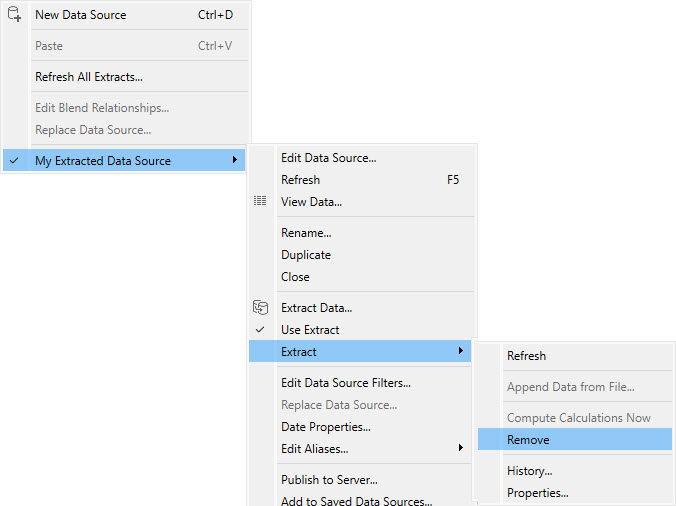Click the New Data Source cylinder icon
The width and height of the screenshot is (676, 506).
pos(14,15)
